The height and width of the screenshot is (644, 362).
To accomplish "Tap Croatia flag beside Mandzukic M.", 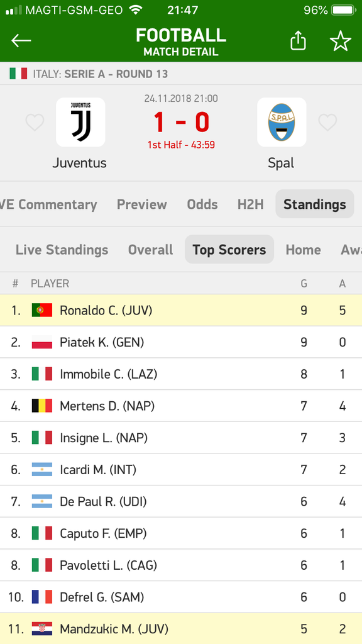I will pyautogui.click(x=42, y=629).
